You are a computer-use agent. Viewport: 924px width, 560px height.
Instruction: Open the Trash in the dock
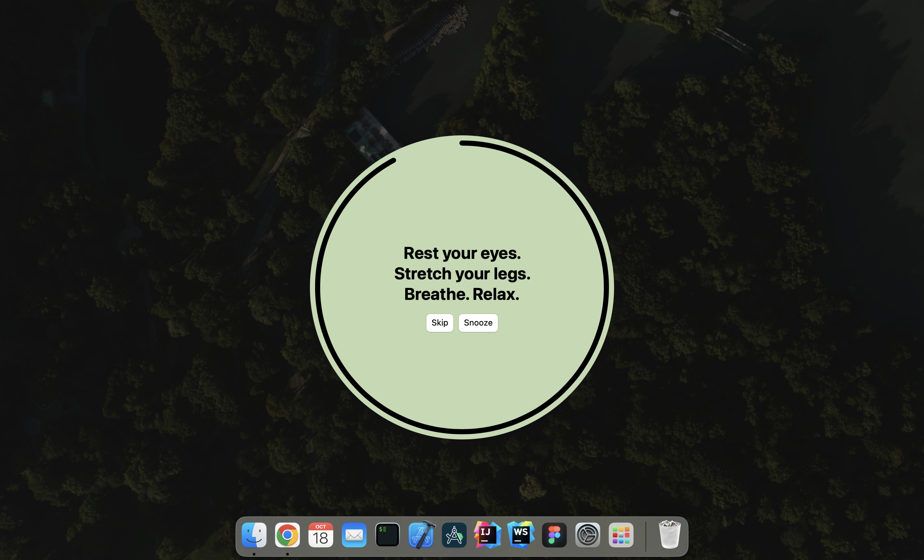(670, 535)
